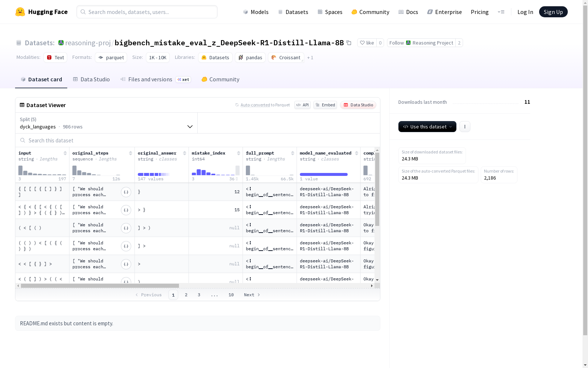Go to Datasets in the top navigation

293,12
